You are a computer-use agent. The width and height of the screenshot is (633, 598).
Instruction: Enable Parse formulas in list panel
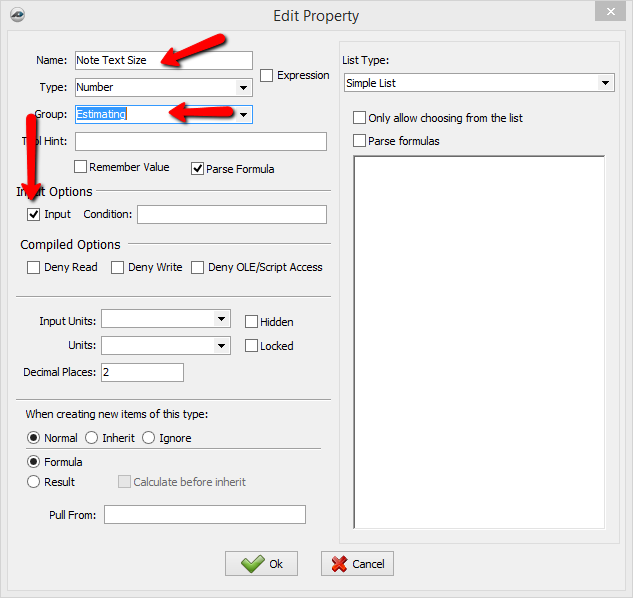[x=359, y=141]
